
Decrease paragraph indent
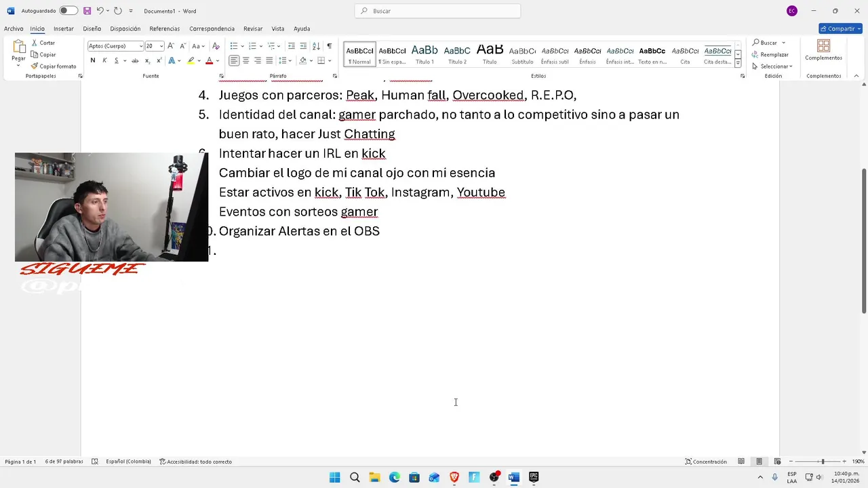coord(292,46)
